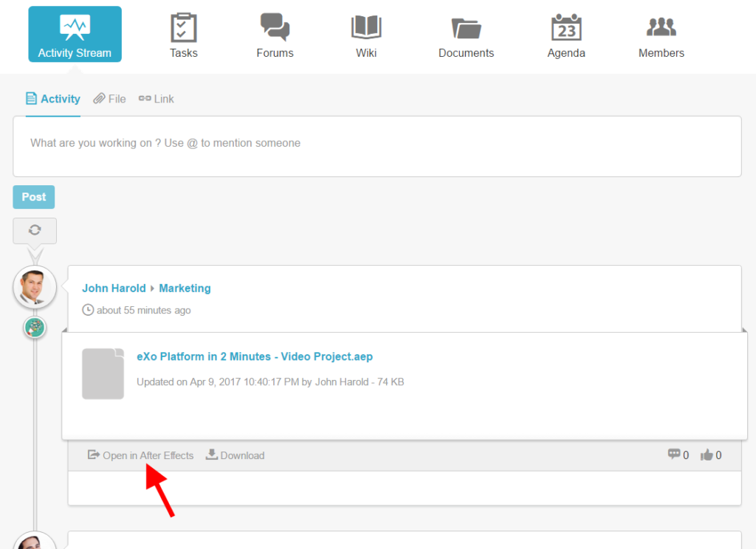Click the download arrow icon
756x549 pixels.
click(211, 454)
